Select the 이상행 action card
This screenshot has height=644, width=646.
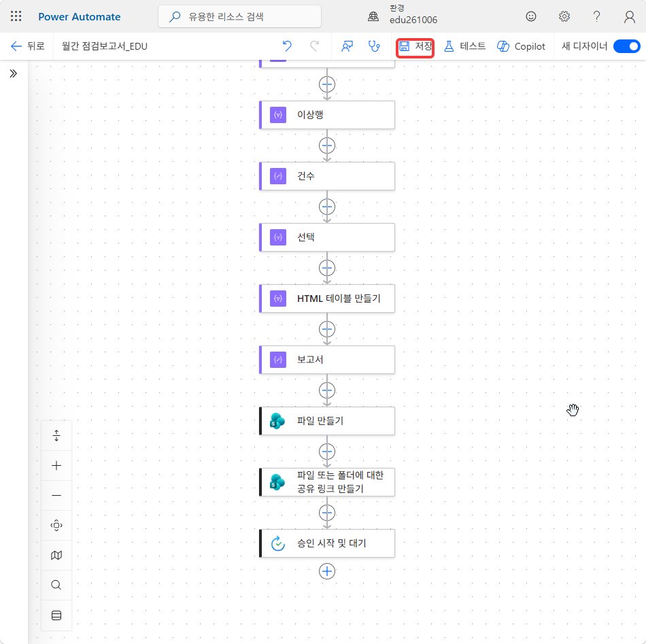tap(327, 114)
